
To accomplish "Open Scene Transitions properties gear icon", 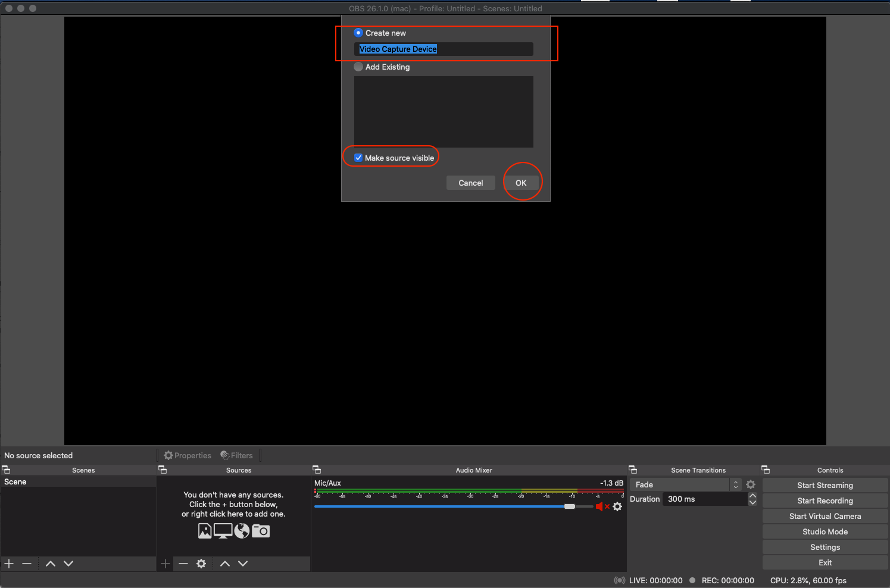I will 751,484.
